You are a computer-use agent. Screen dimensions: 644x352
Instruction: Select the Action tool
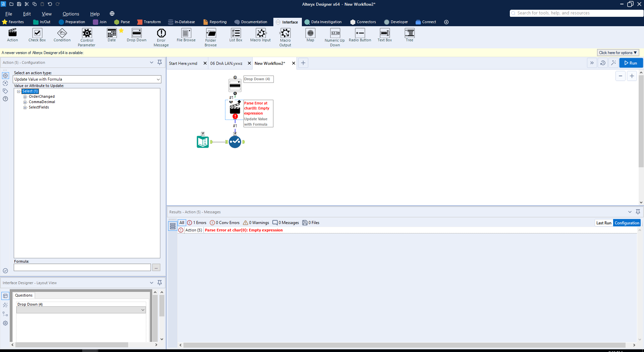tap(12, 36)
